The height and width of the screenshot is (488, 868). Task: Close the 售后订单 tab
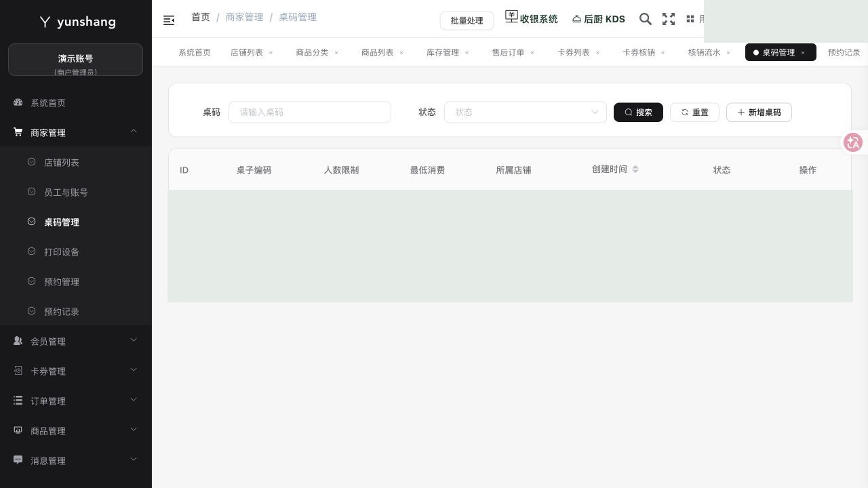point(532,52)
